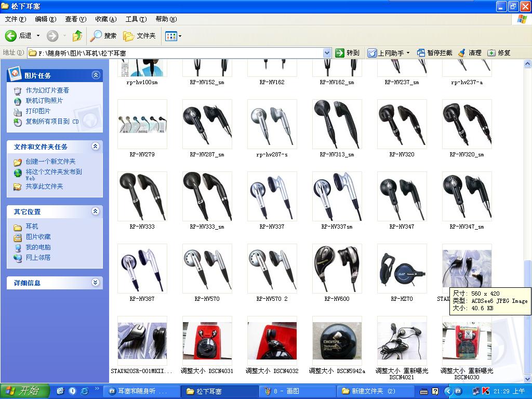Click the 开始 Start button
Viewport: 532px width, 399px height.
coord(25,391)
